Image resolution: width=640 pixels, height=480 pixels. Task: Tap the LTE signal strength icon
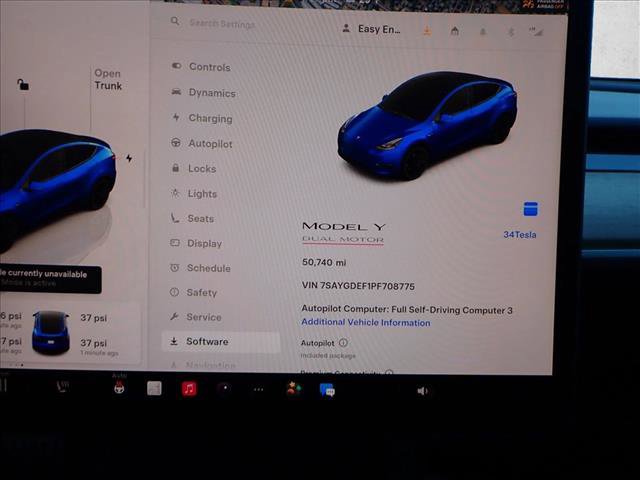point(536,31)
